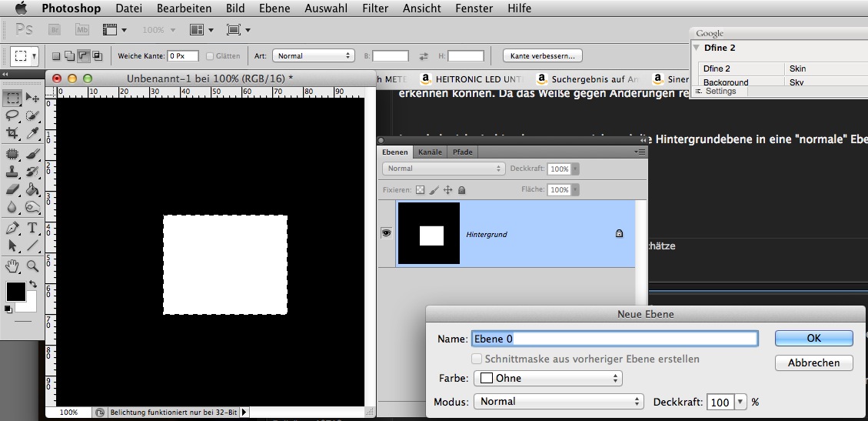Image resolution: width=868 pixels, height=421 pixels.
Task: Click OK in Neue Ebene dialog
Action: point(813,338)
